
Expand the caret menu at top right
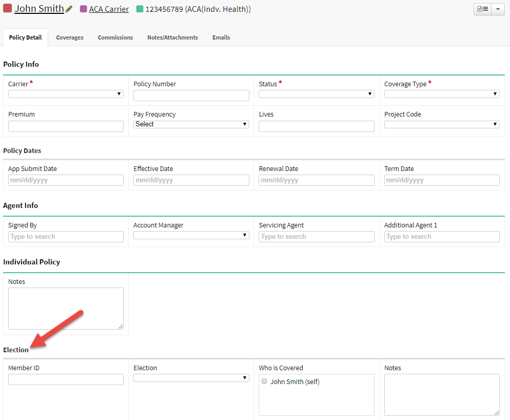point(498,9)
